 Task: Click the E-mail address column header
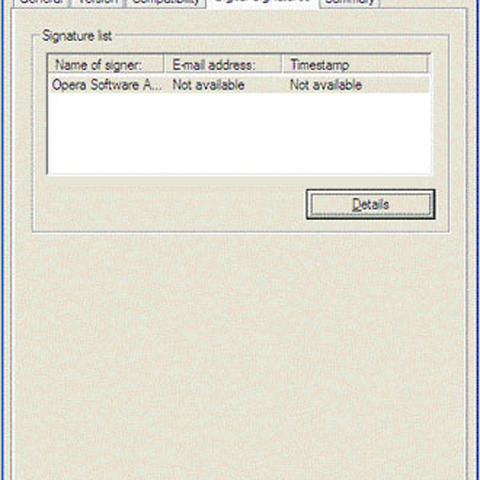pos(223,64)
